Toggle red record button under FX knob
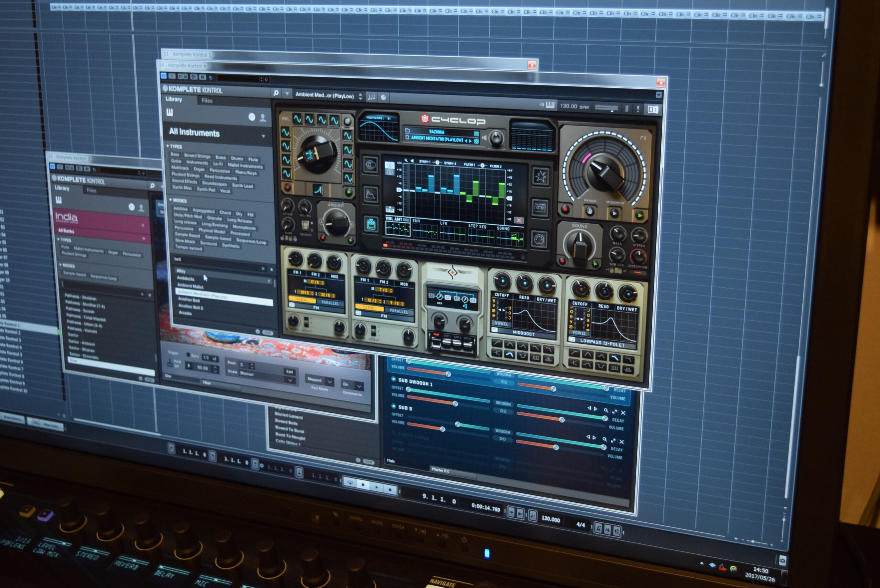Image resolution: width=880 pixels, height=588 pixels. (565, 209)
